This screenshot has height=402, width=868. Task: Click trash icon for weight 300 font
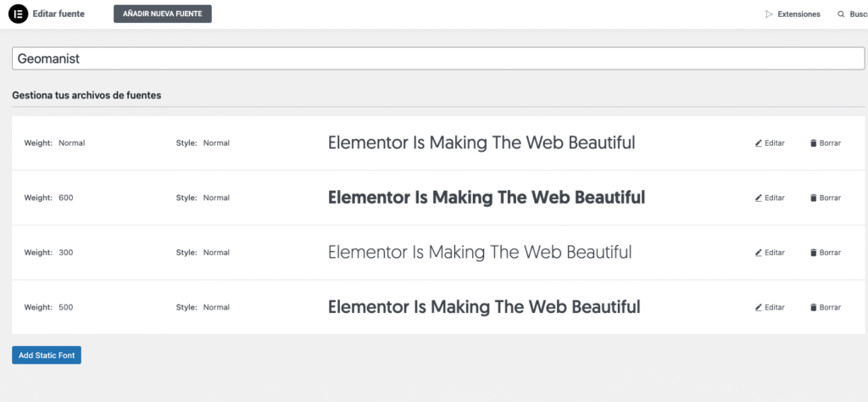[x=813, y=253]
